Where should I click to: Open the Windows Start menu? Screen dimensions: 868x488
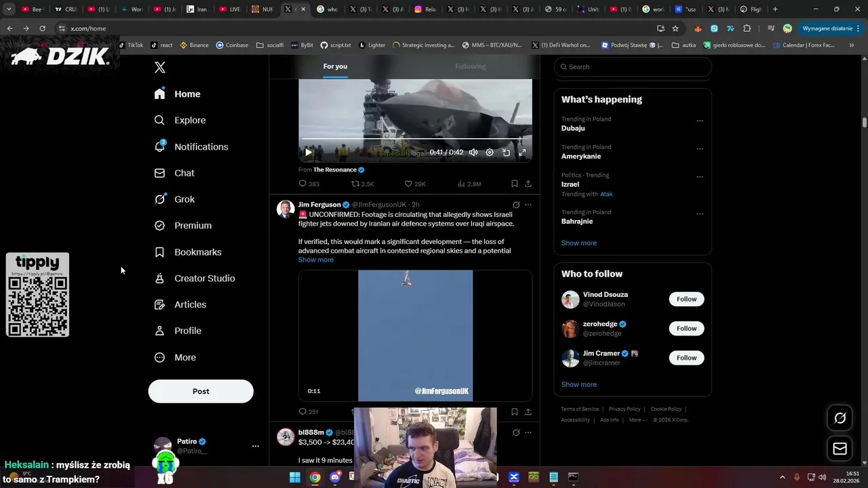295,477
